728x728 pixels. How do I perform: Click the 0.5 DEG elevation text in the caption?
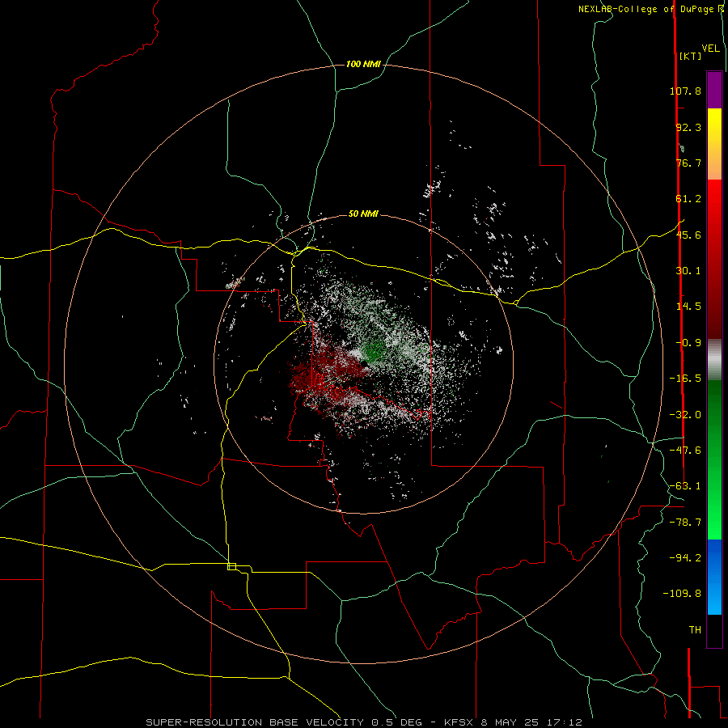[397, 722]
